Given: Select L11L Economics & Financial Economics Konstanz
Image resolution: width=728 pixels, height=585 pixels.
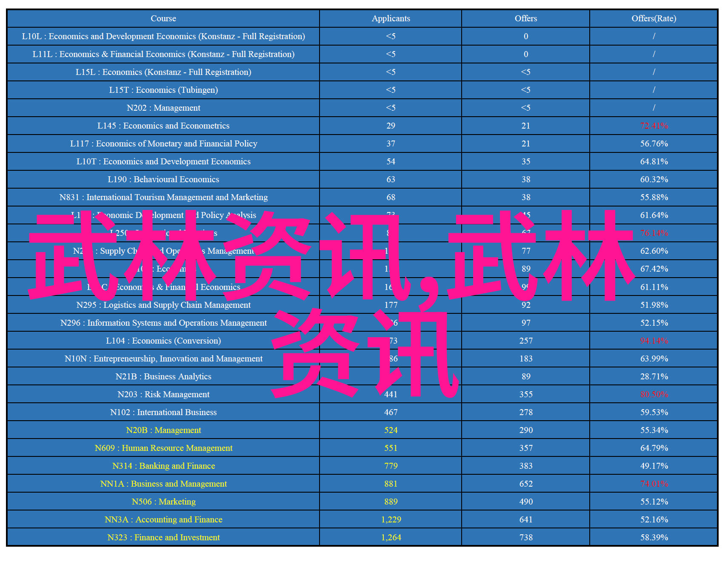Looking at the screenshot, I should 163,54.
